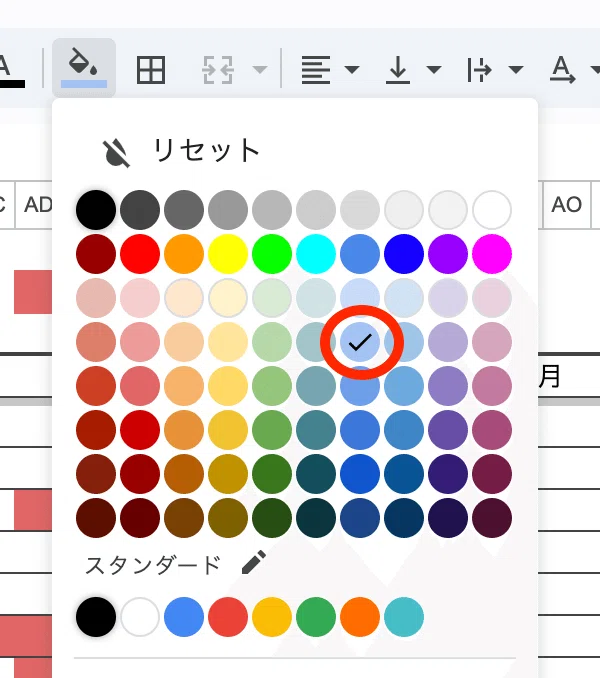Image resolution: width=600 pixels, height=678 pixels.
Task: Open the borders grid tool
Action: [x=151, y=70]
